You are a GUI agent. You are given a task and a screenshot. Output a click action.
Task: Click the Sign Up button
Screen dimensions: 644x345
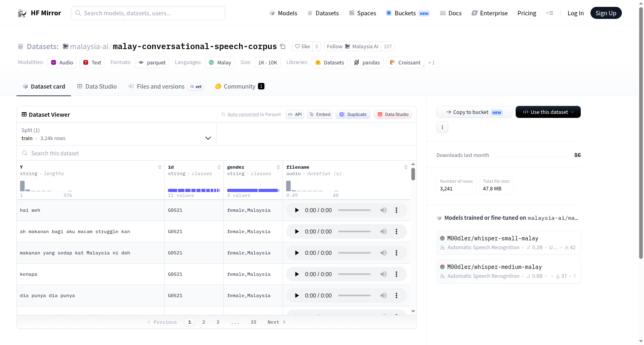(x=606, y=13)
